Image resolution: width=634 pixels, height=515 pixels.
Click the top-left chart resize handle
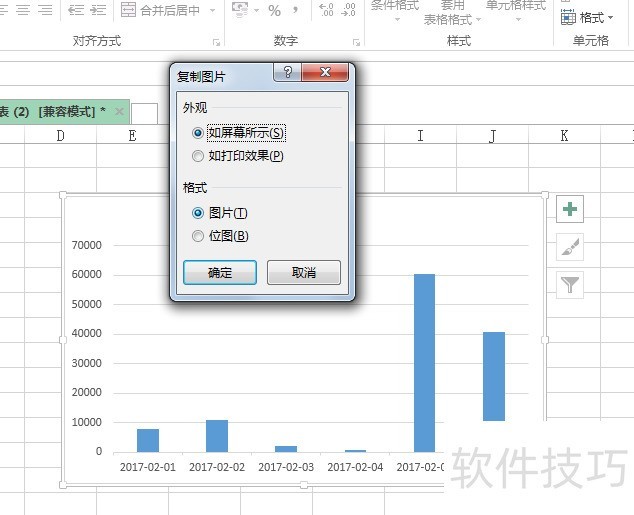pyautogui.click(x=63, y=195)
